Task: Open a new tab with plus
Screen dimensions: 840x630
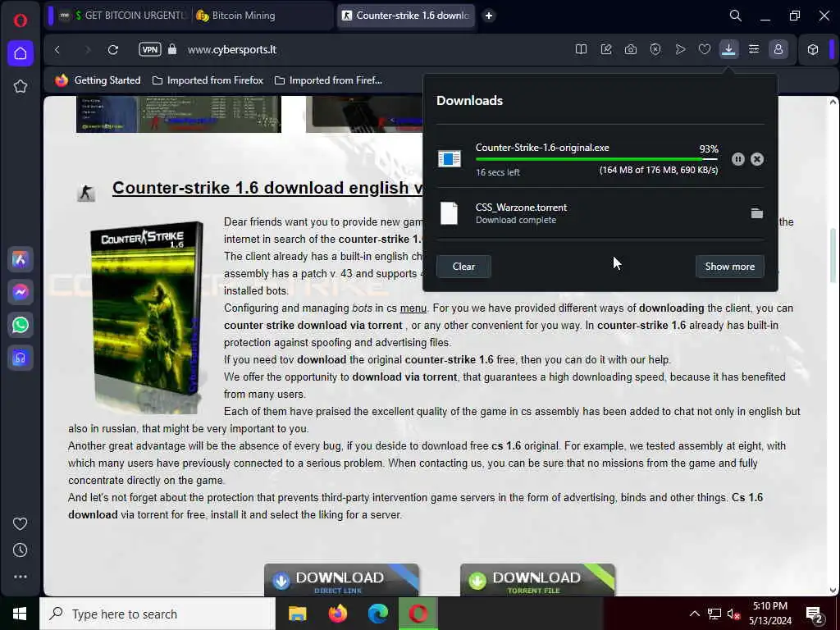Action: click(489, 16)
